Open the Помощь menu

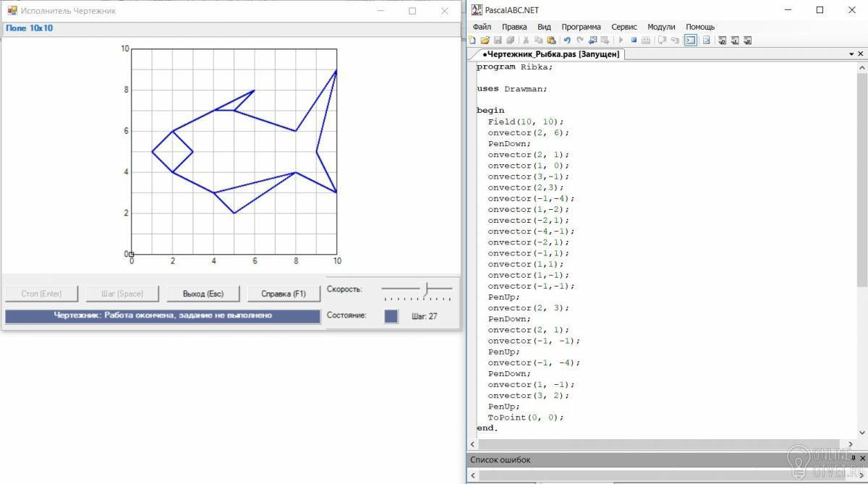coord(700,27)
